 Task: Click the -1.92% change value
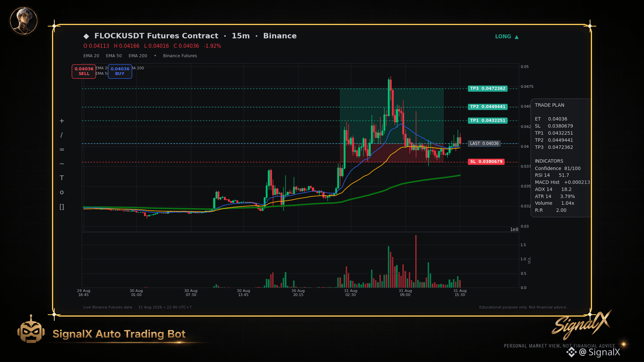pos(212,46)
